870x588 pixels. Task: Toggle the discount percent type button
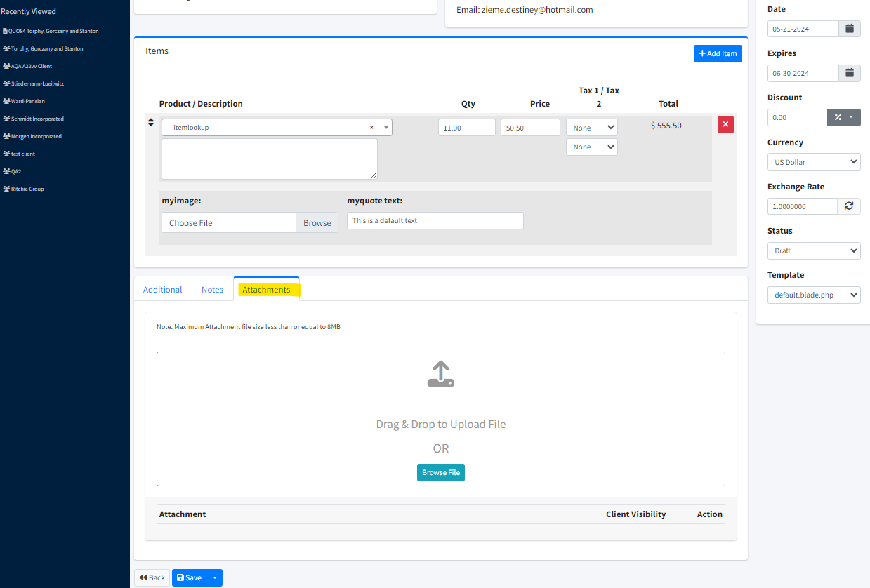pyautogui.click(x=843, y=117)
